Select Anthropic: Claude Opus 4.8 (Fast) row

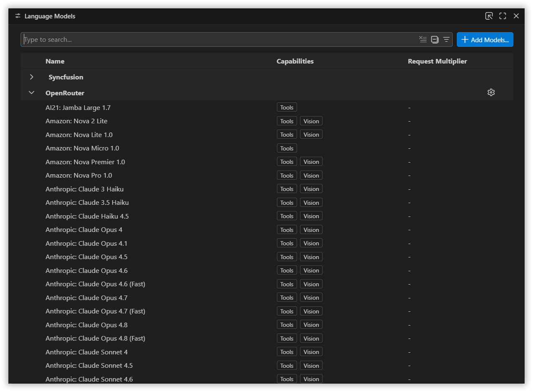click(x=267, y=339)
